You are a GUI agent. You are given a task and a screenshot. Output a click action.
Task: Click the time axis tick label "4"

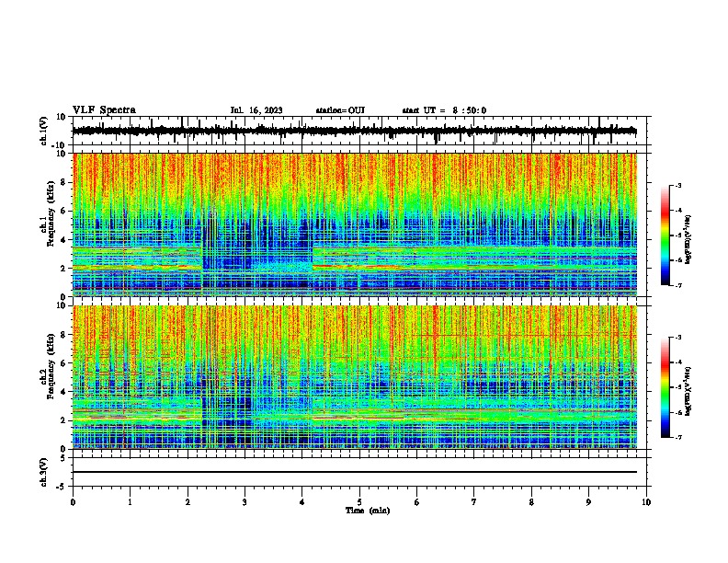coord(302,502)
